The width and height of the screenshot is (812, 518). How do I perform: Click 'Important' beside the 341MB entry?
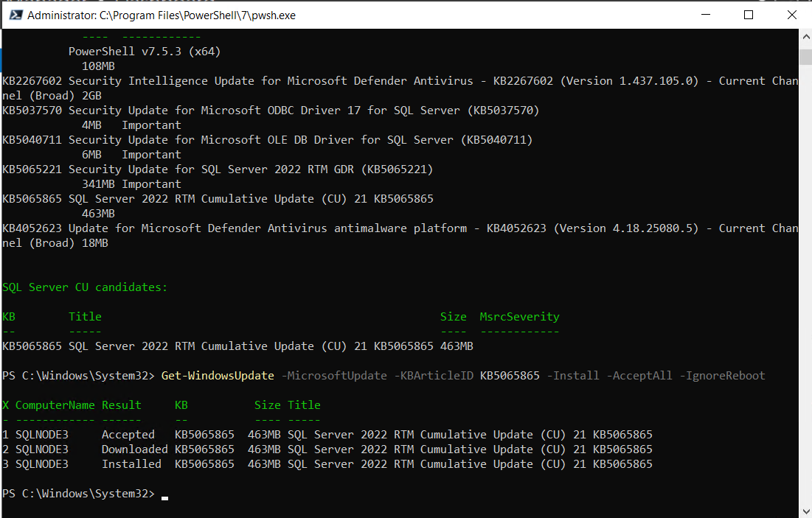click(151, 184)
